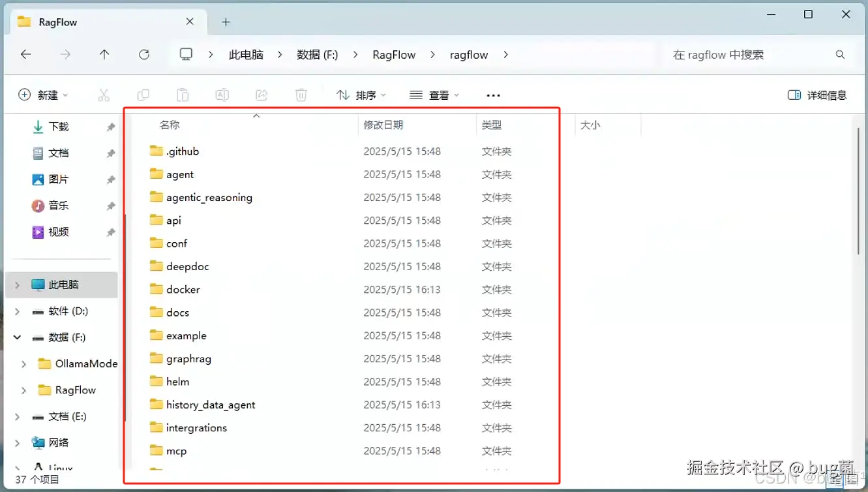Expand the Documents (E:) drive node
The height and width of the screenshot is (492, 868).
(18, 416)
